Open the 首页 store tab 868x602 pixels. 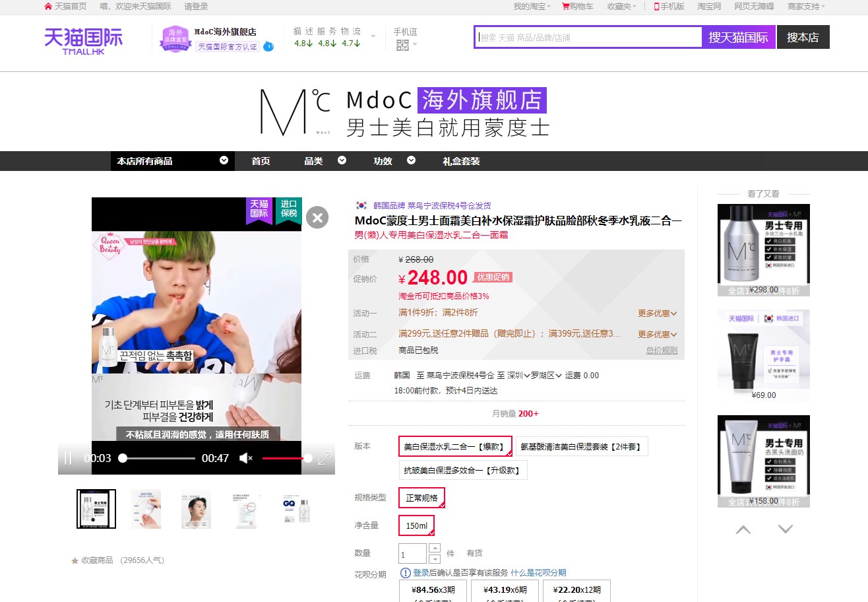click(x=261, y=161)
